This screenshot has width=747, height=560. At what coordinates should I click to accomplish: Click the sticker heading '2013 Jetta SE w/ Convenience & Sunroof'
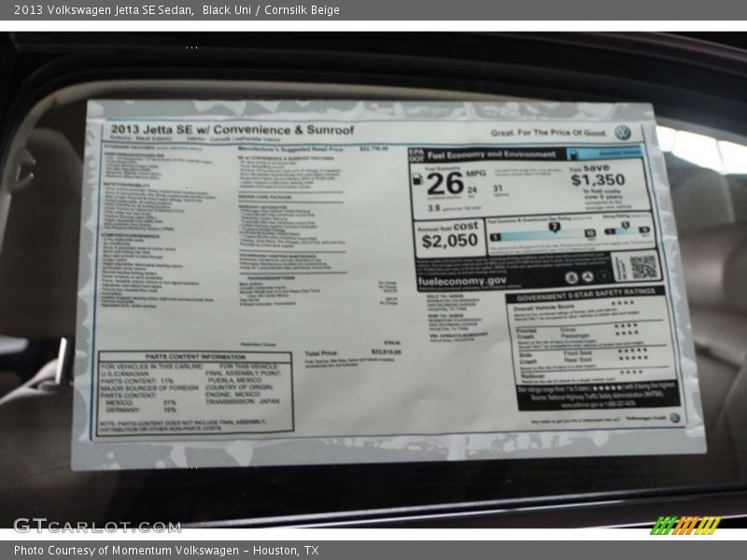click(233, 129)
